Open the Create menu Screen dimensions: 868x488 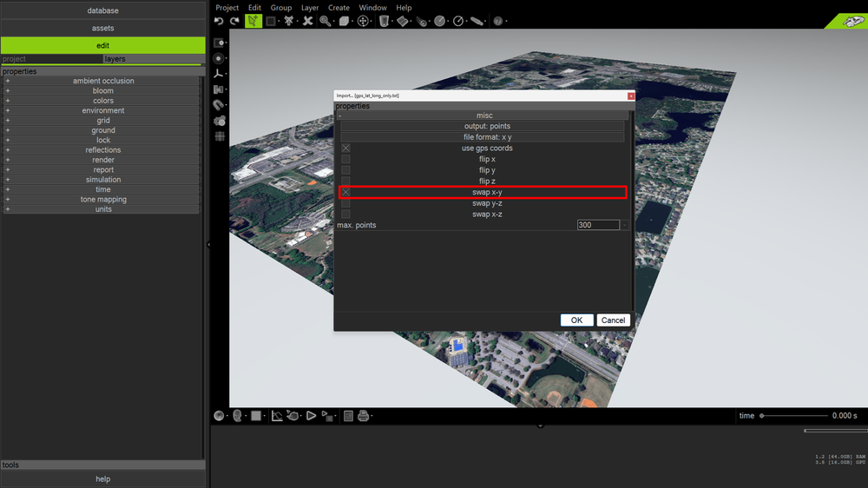339,8
